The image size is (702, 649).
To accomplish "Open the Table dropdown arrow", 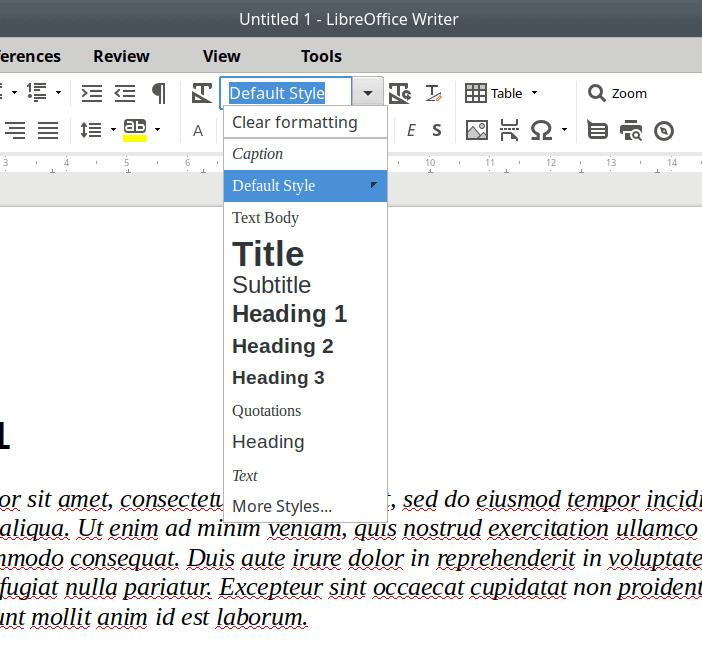I will point(534,93).
